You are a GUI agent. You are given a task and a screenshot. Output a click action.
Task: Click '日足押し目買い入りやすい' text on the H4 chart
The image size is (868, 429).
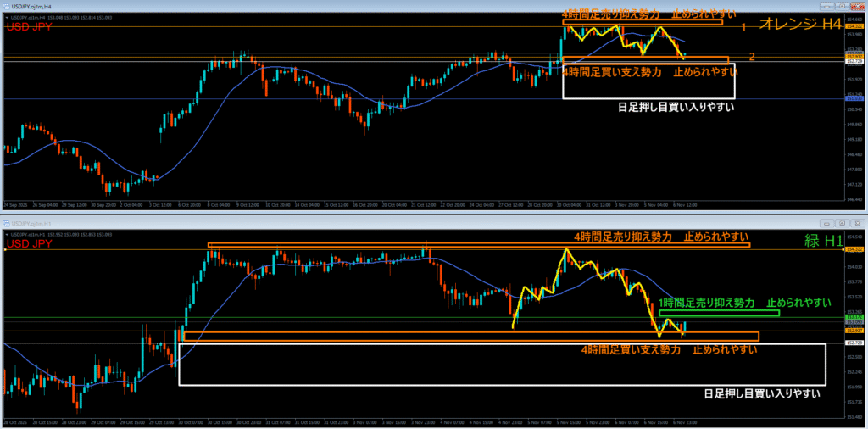click(676, 108)
